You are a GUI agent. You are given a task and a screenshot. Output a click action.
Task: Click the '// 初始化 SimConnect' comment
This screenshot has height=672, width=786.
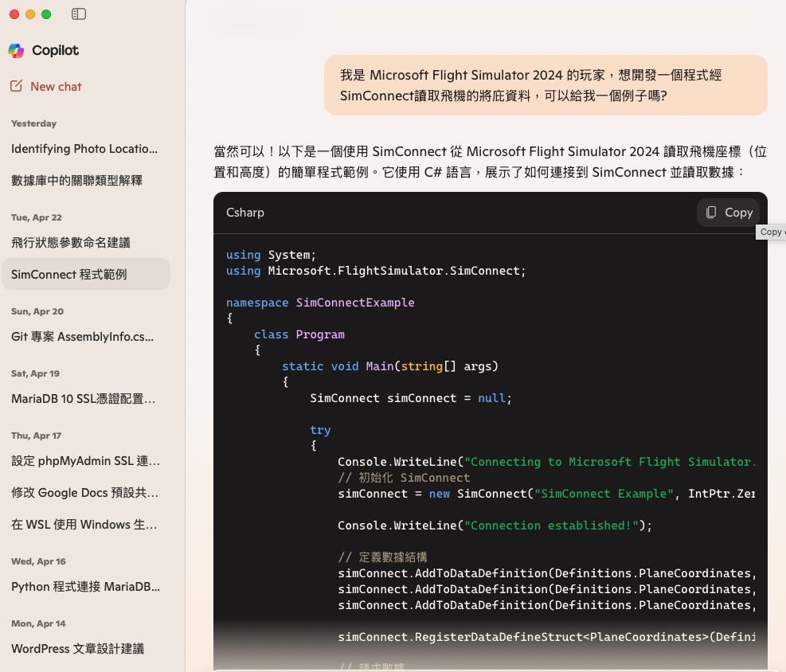[x=404, y=478]
